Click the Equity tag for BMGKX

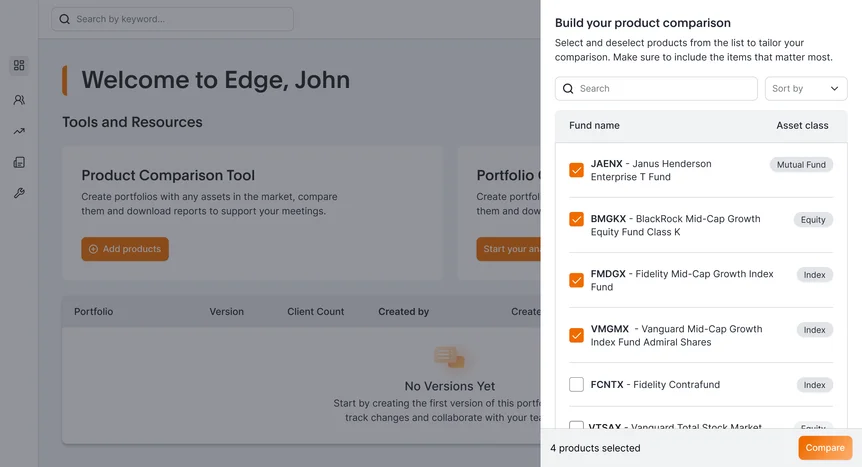click(813, 219)
